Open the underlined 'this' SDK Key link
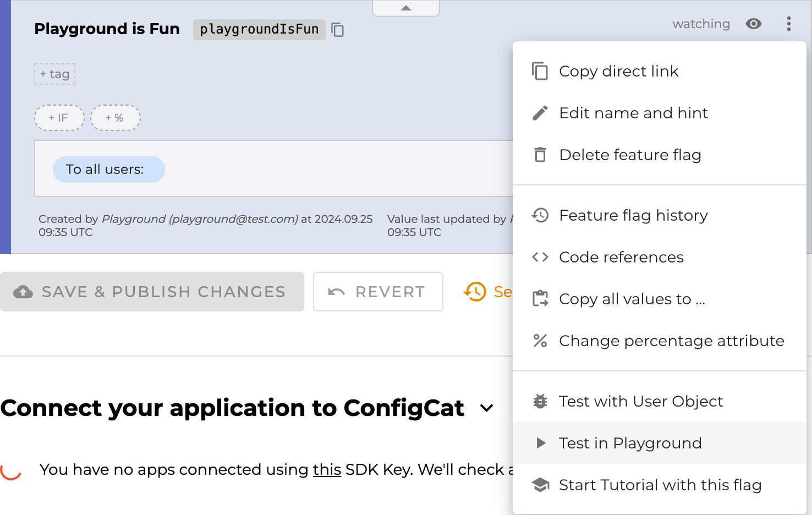This screenshot has width=812, height=515. point(327,470)
